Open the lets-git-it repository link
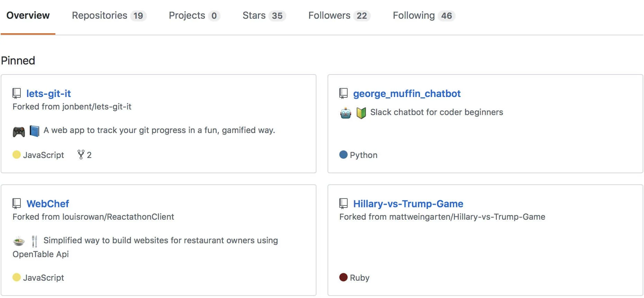The width and height of the screenshot is (644, 298). [48, 94]
